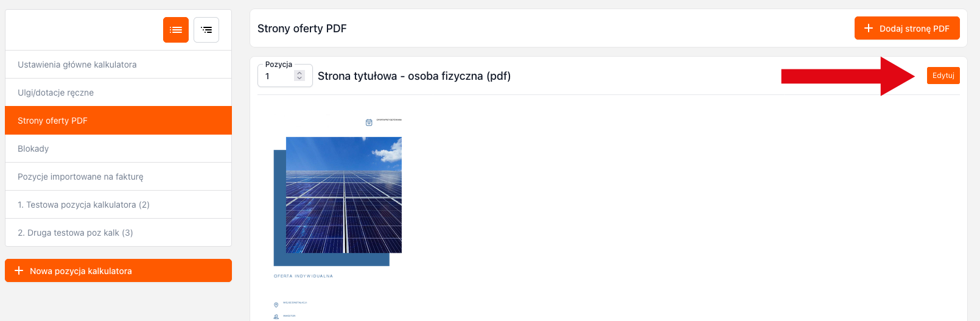This screenshot has height=321, width=980.
Task: Click the solar panel photo in PDF preview
Action: point(343,195)
